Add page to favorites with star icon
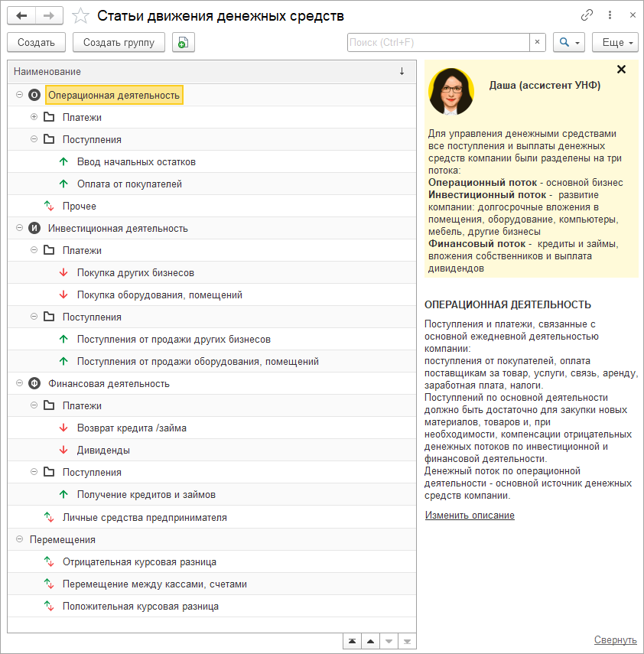This screenshot has width=644, height=654. coord(80,15)
